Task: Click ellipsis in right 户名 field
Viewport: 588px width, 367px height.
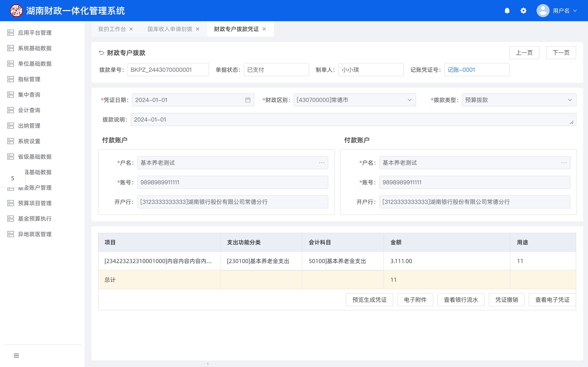Action: pyautogui.click(x=564, y=163)
